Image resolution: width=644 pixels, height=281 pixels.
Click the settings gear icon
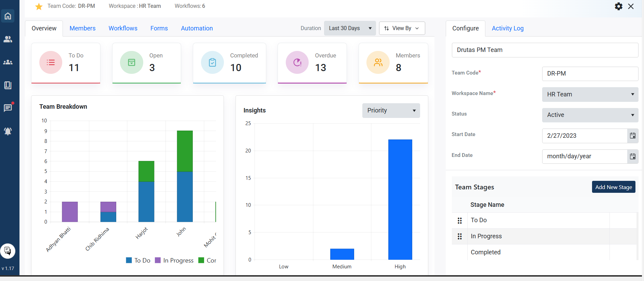618,6
